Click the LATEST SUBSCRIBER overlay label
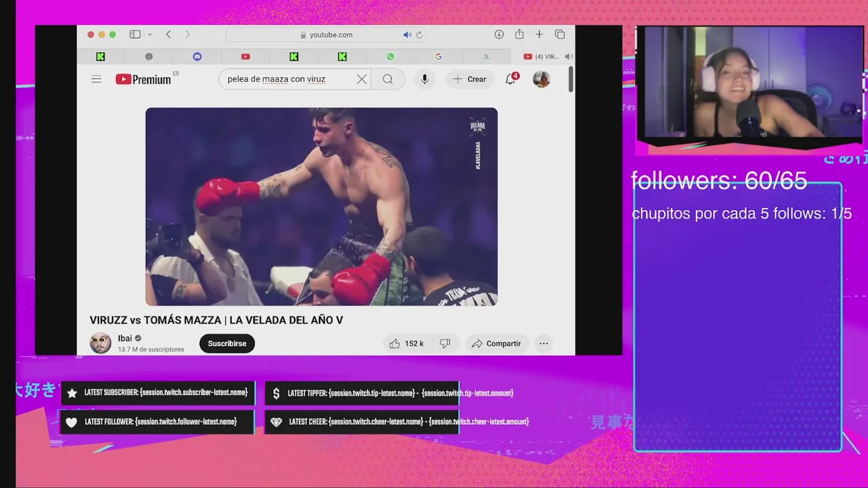 click(157, 393)
